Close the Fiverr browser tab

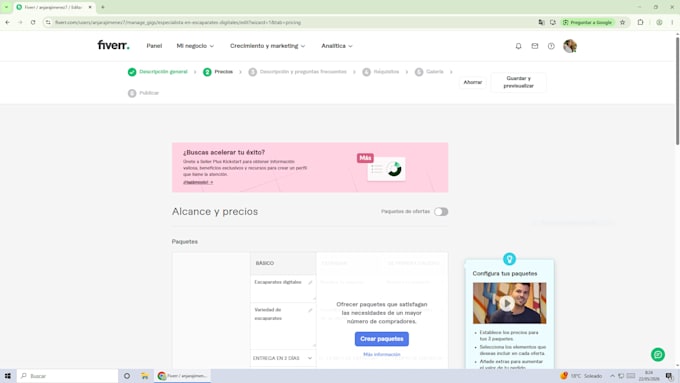[90, 7]
